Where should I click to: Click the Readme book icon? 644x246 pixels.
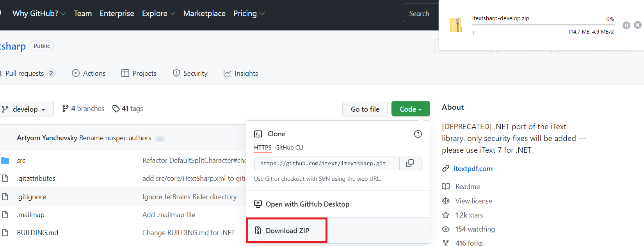pyautogui.click(x=446, y=186)
